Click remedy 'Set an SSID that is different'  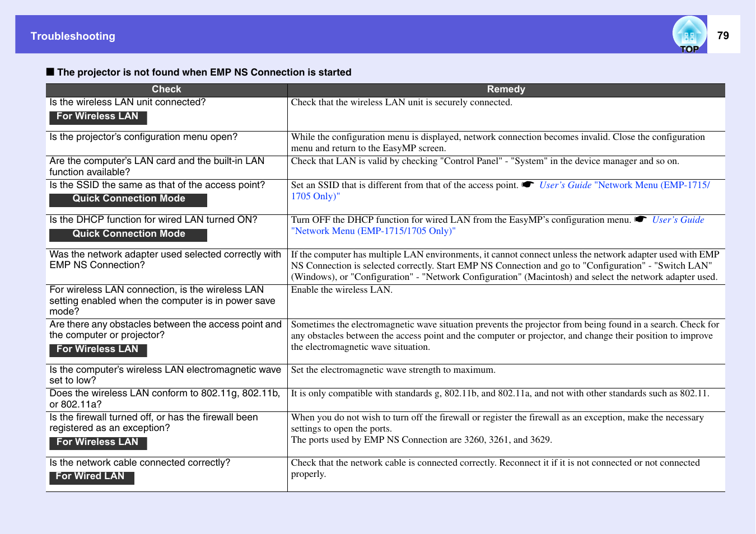pos(405,185)
